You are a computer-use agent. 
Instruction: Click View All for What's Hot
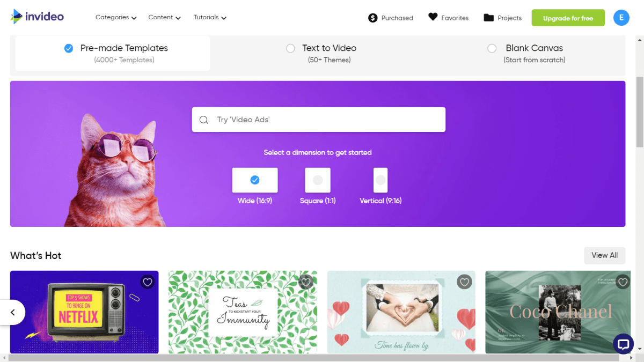(604, 255)
